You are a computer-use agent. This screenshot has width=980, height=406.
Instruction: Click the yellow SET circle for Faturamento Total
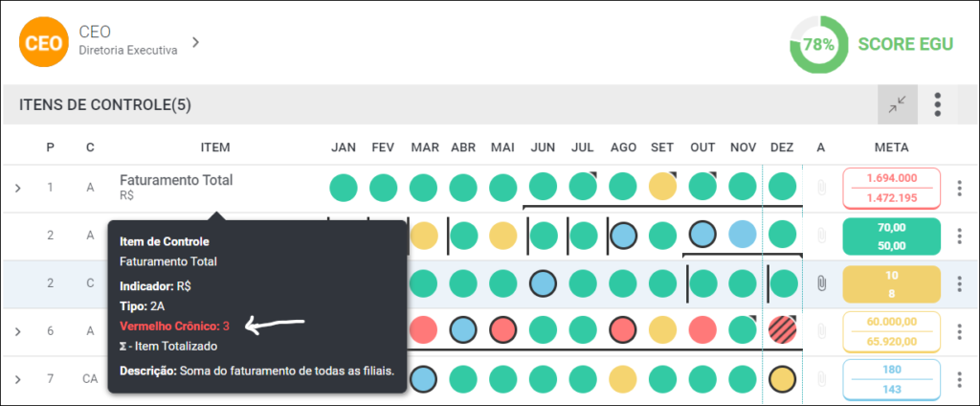pos(663,187)
